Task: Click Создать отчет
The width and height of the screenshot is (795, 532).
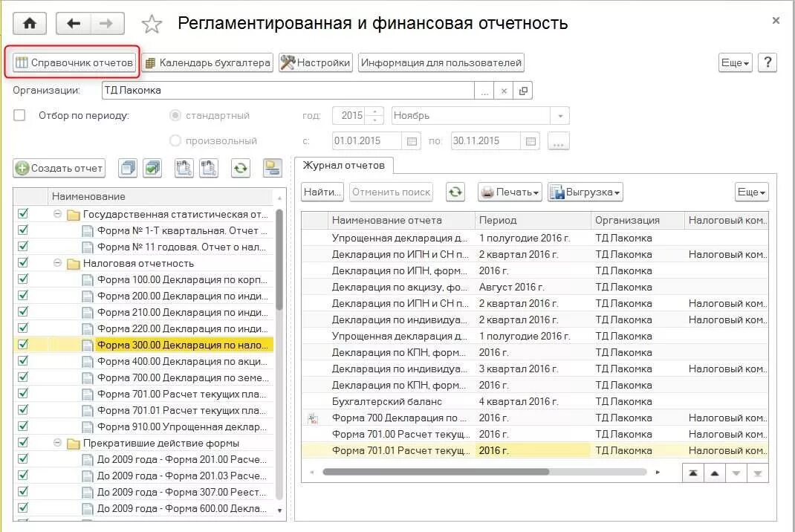Action: (x=59, y=169)
